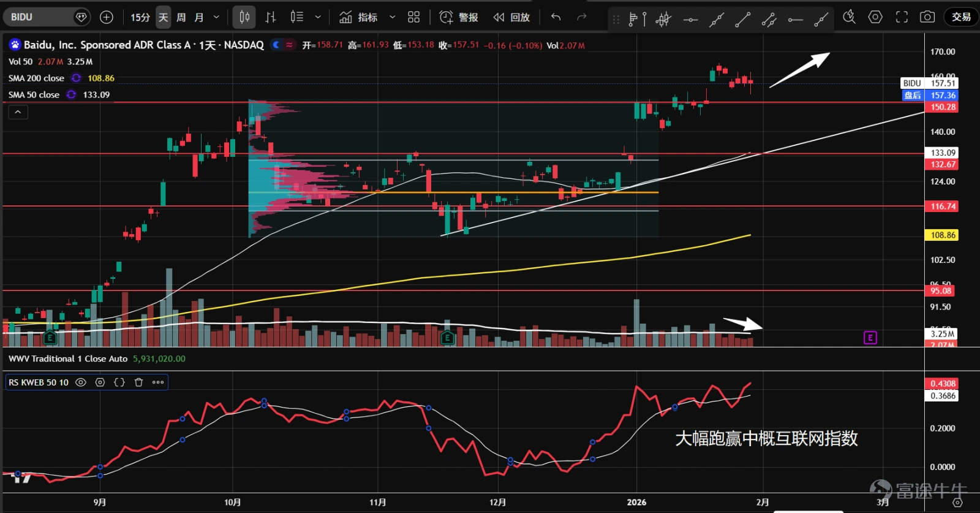980x513 pixels.
Task: Select the volume footprint chart type icon
Action: point(297,17)
